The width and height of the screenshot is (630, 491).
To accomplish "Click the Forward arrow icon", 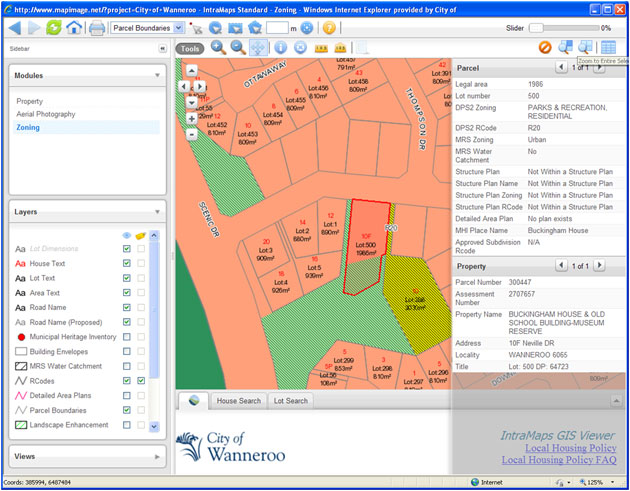I will click(34, 28).
